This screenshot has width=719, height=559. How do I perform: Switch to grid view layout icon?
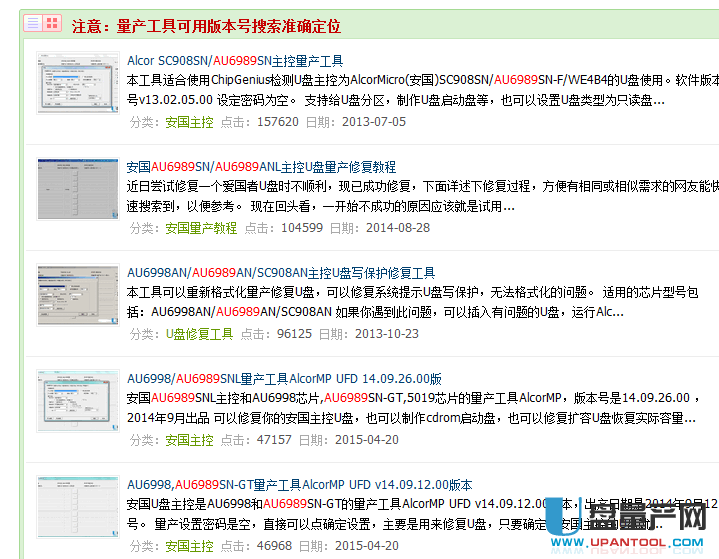pos(52,23)
